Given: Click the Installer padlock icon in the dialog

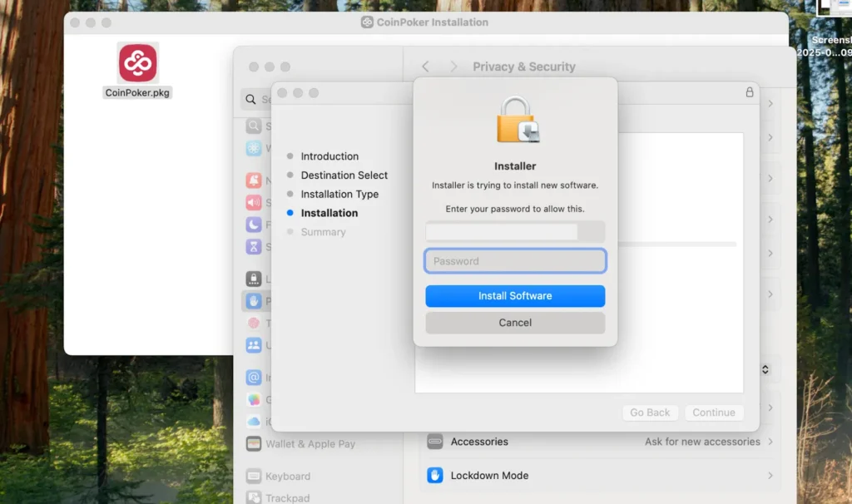Looking at the screenshot, I should click(x=516, y=121).
